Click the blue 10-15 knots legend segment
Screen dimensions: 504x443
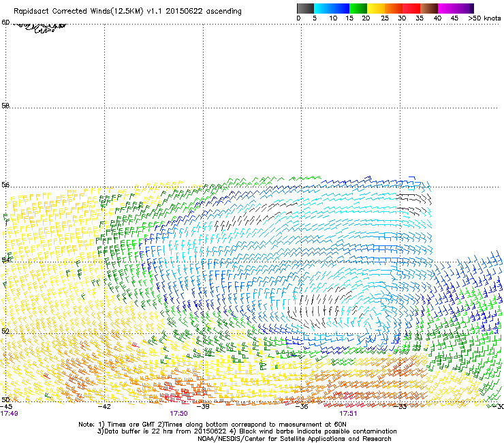(341, 8)
